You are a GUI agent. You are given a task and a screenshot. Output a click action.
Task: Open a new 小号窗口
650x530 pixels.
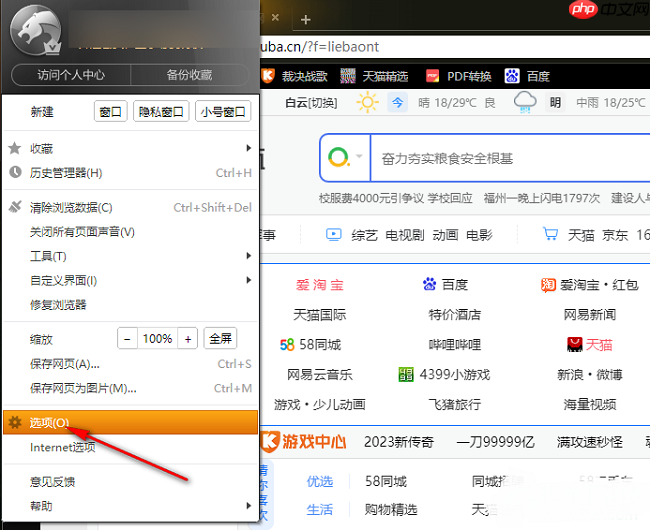[x=223, y=111]
